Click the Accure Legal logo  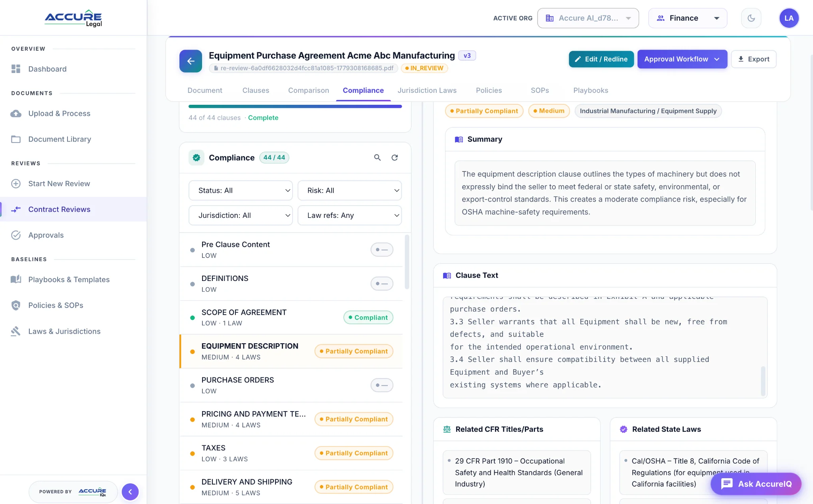[x=73, y=18]
